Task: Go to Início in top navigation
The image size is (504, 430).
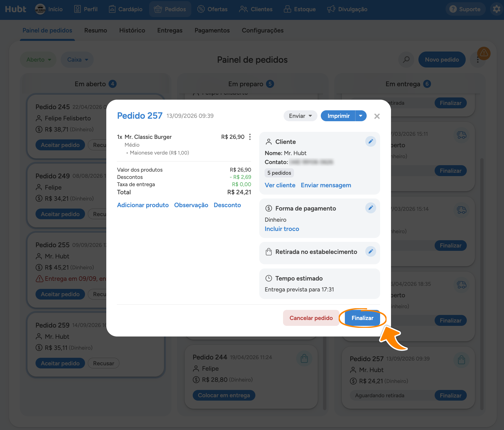Action: (x=49, y=9)
